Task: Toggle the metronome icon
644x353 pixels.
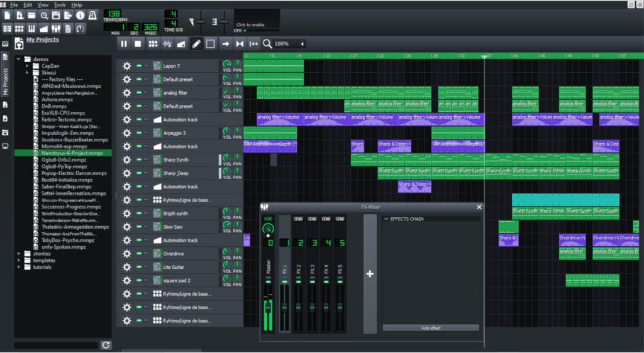Action: click(92, 16)
